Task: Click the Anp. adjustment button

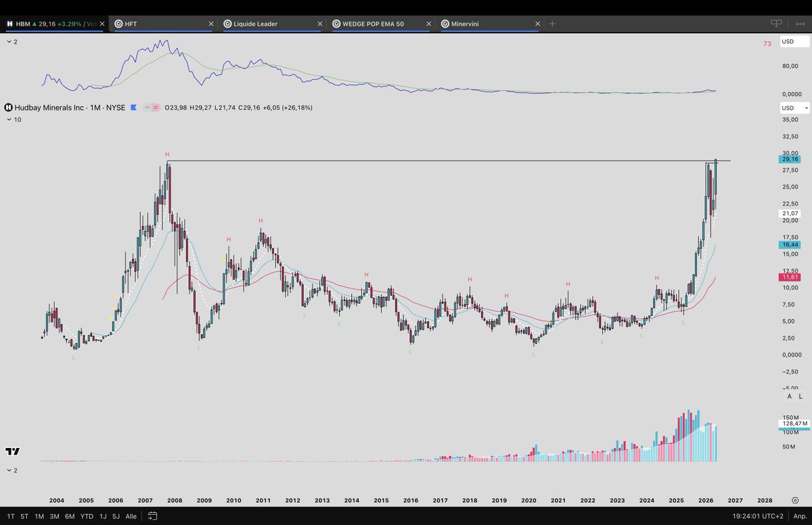Action: (799, 516)
